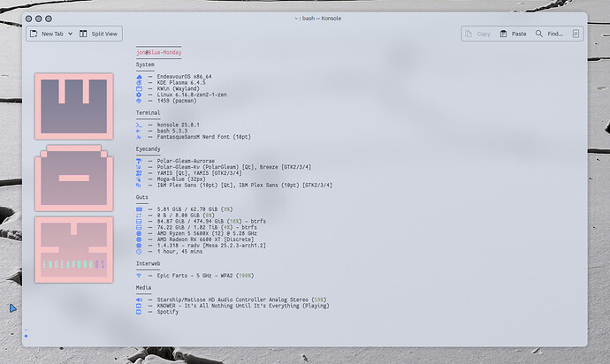Click the CPU icon beside AMD Ryzen 5 5600X
Screen dimensions: 610x364
[x=139, y=233]
